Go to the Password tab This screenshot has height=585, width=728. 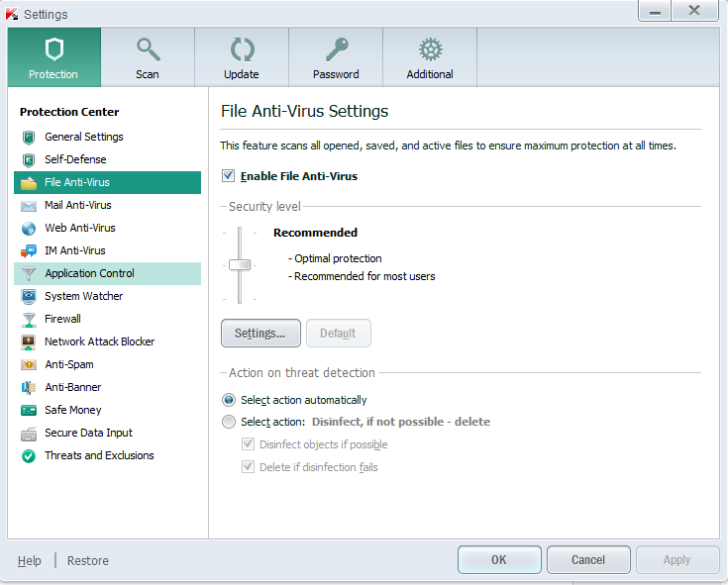pos(336,57)
